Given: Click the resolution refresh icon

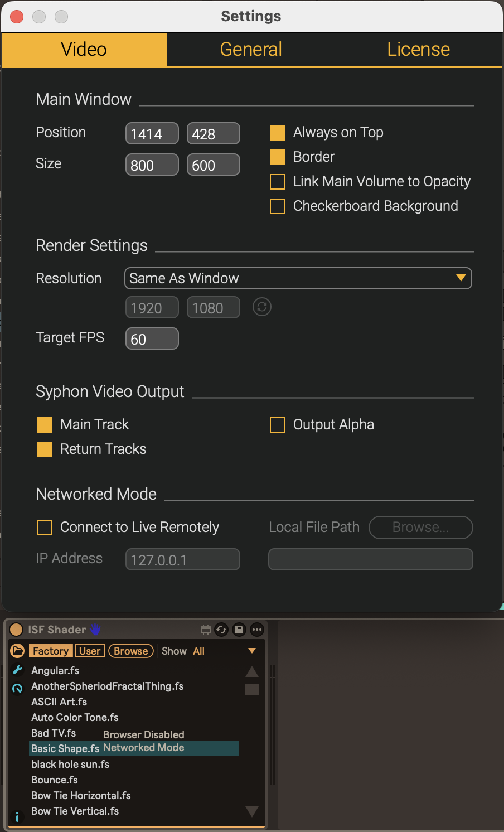Looking at the screenshot, I should coord(262,307).
